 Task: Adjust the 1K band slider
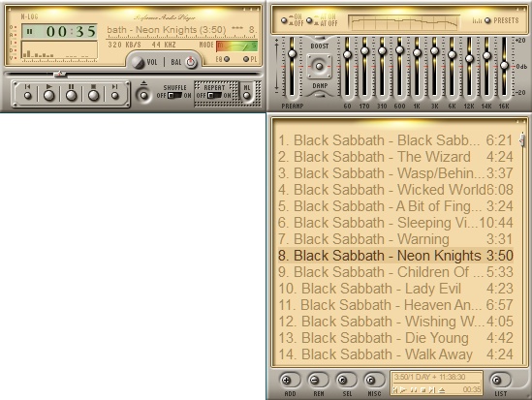417,67
